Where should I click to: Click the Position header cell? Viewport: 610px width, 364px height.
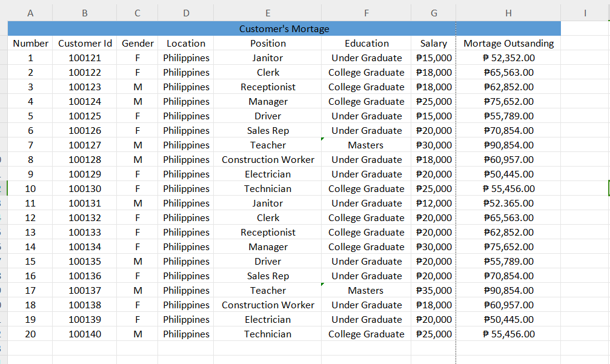(268, 43)
